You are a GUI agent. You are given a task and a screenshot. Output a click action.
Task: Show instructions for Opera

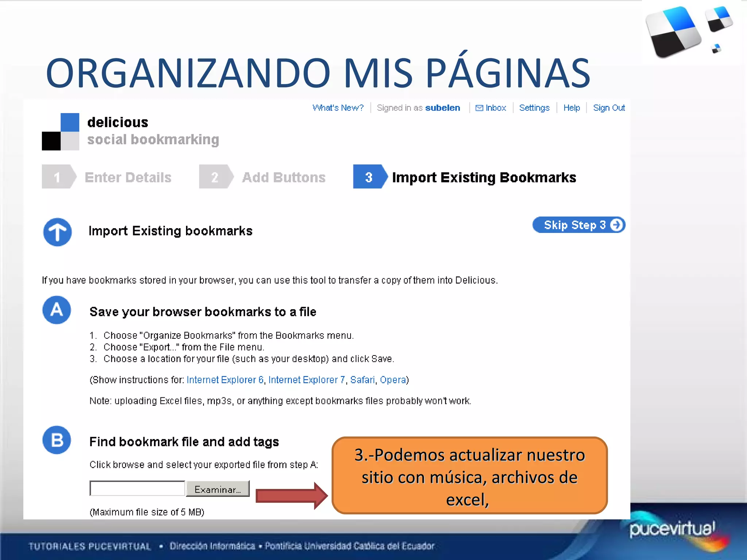click(x=393, y=380)
